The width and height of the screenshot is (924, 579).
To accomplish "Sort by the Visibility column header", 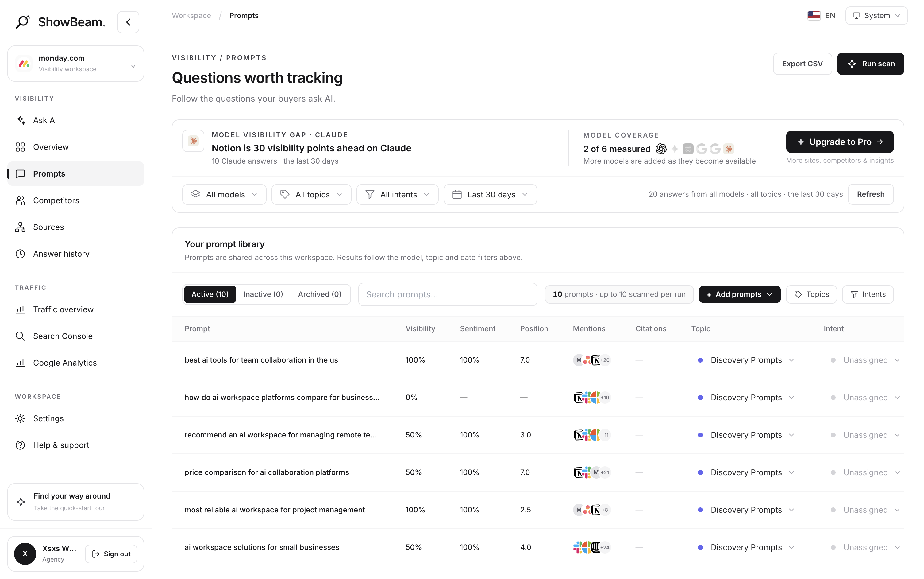I will click(420, 328).
